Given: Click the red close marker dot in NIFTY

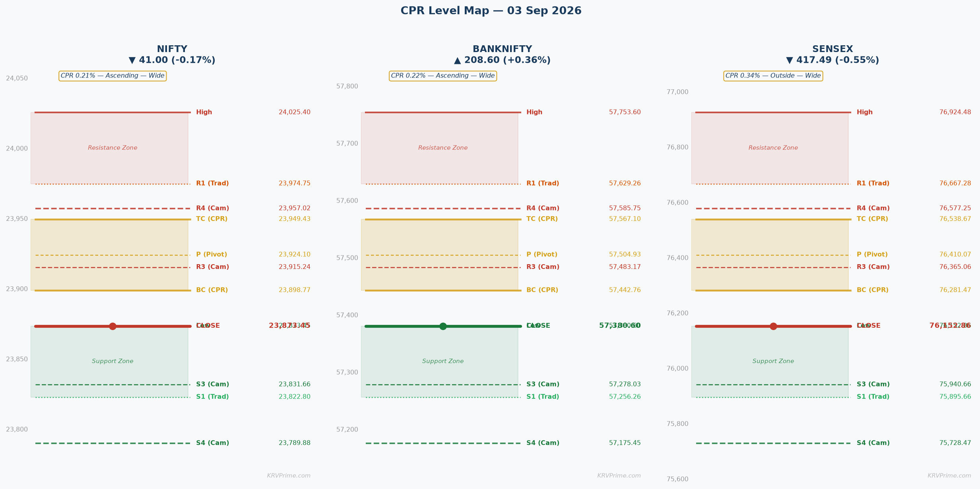Looking at the screenshot, I should 113,326.
